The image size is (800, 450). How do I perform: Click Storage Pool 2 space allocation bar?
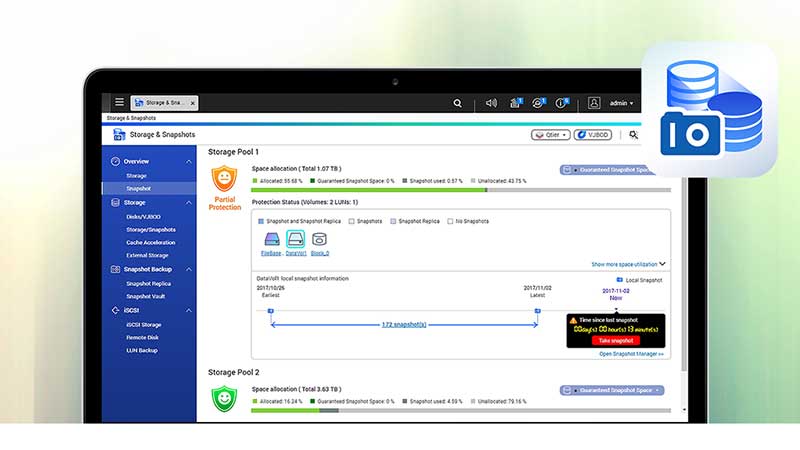(x=461, y=411)
